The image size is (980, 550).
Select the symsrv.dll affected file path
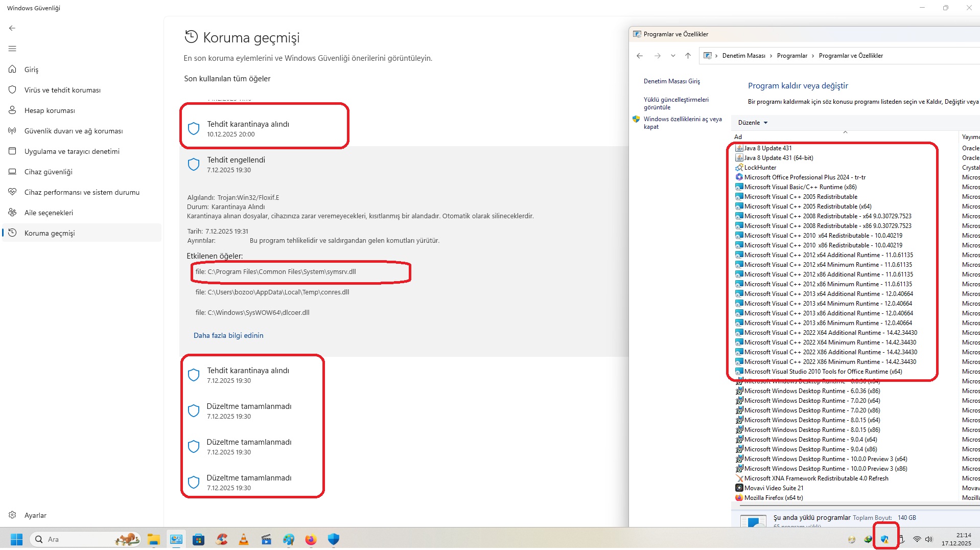click(275, 272)
